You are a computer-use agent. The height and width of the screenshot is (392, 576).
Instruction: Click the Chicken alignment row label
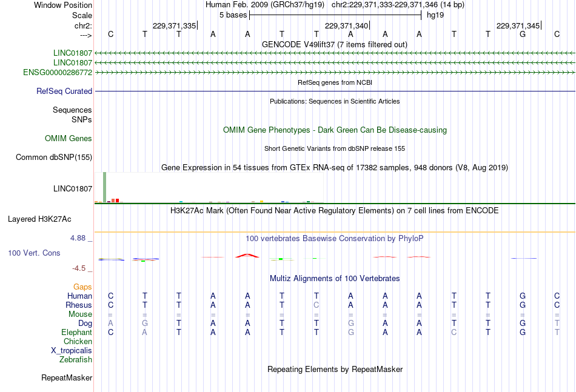tap(78, 341)
